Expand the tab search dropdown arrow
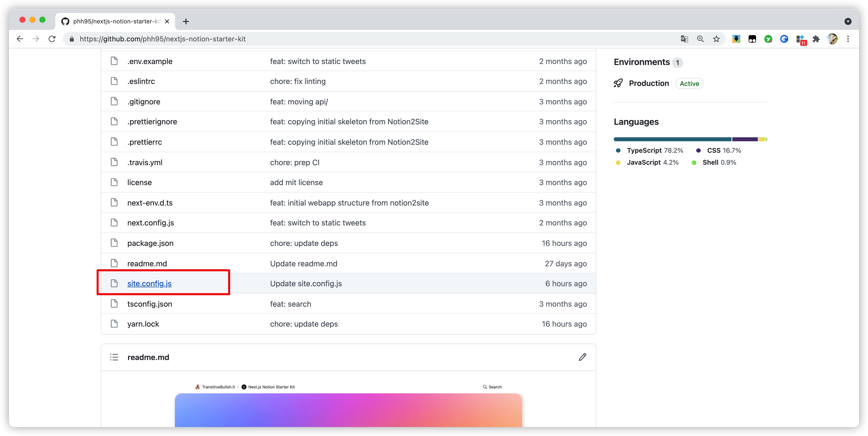 (x=848, y=21)
